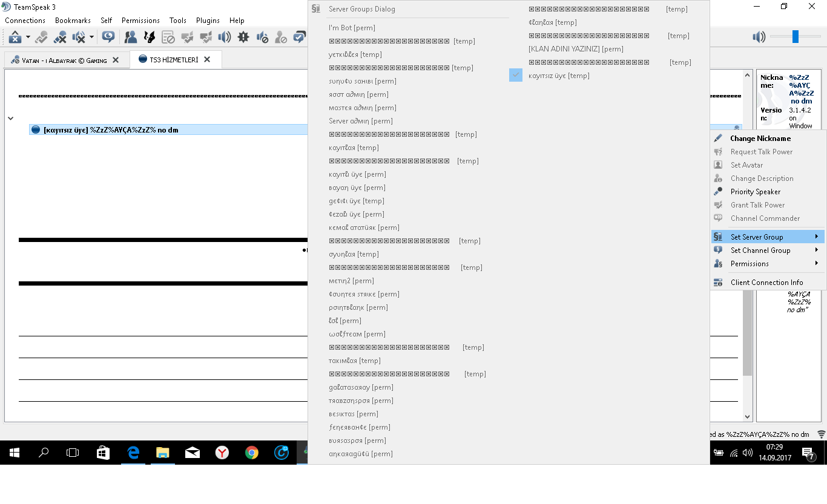
Task: Open Client Connection Info
Action: pos(766,283)
